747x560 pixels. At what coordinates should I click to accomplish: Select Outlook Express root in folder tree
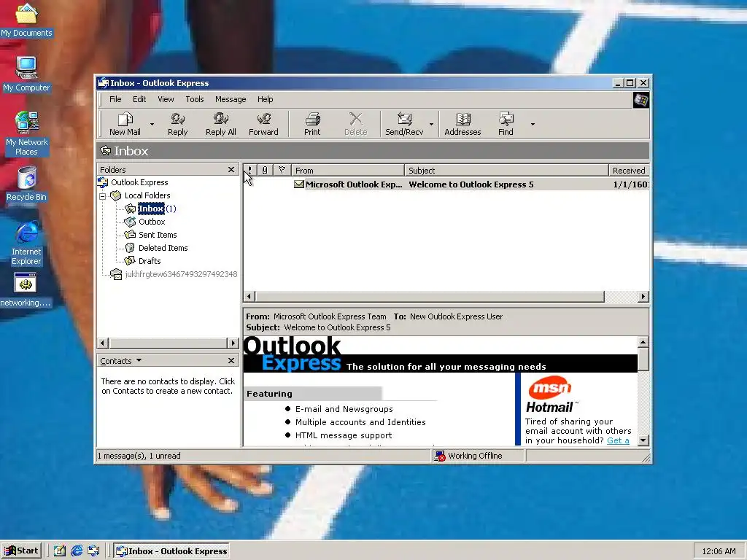coord(139,182)
